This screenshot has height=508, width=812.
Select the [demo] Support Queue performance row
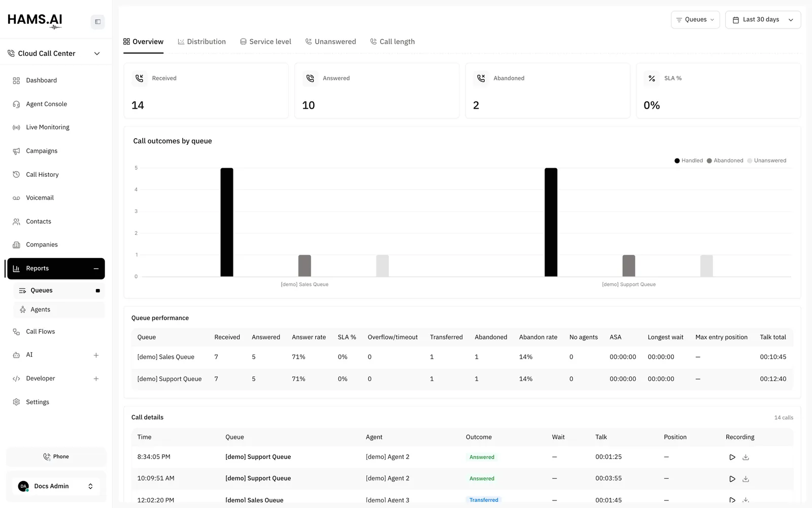click(x=462, y=379)
